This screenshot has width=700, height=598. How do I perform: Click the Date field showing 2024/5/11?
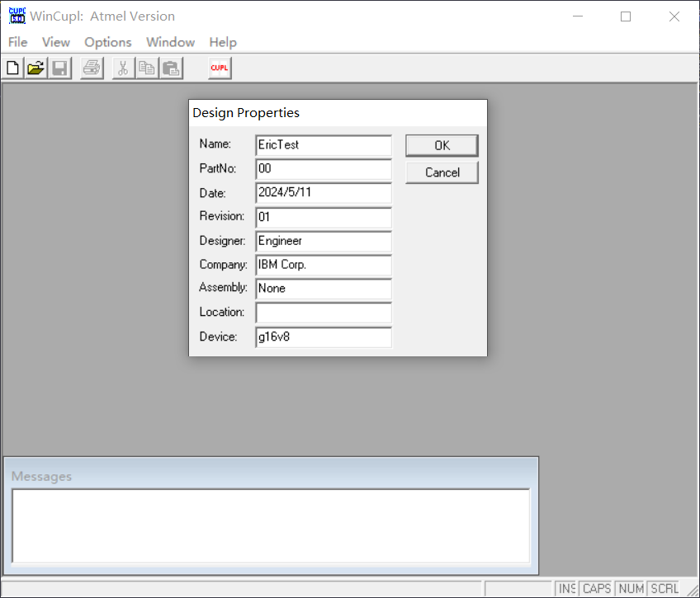click(x=324, y=193)
